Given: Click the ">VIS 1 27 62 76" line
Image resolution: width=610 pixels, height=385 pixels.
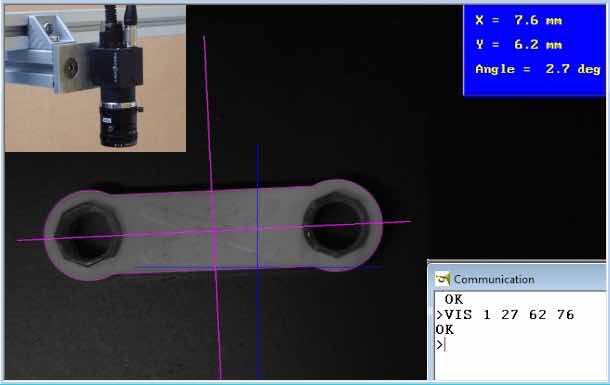Looking at the screenshot, I should point(505,315).
